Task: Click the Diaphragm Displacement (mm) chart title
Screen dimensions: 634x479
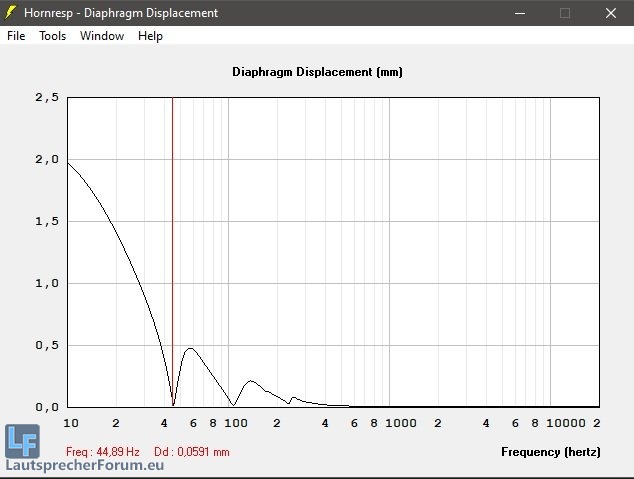Action: pos(317,72)
